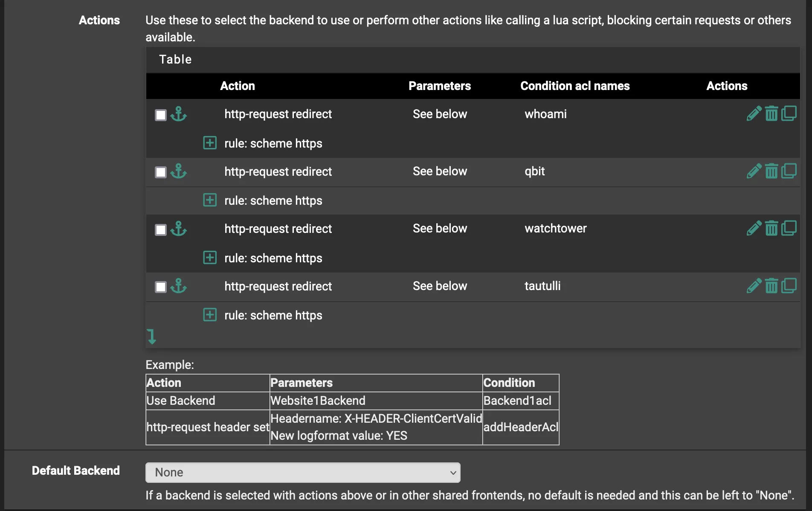Viewport: 812px width, 511px height.
Task: Select the checkbox on the qbit row
Action: point(160,172)
